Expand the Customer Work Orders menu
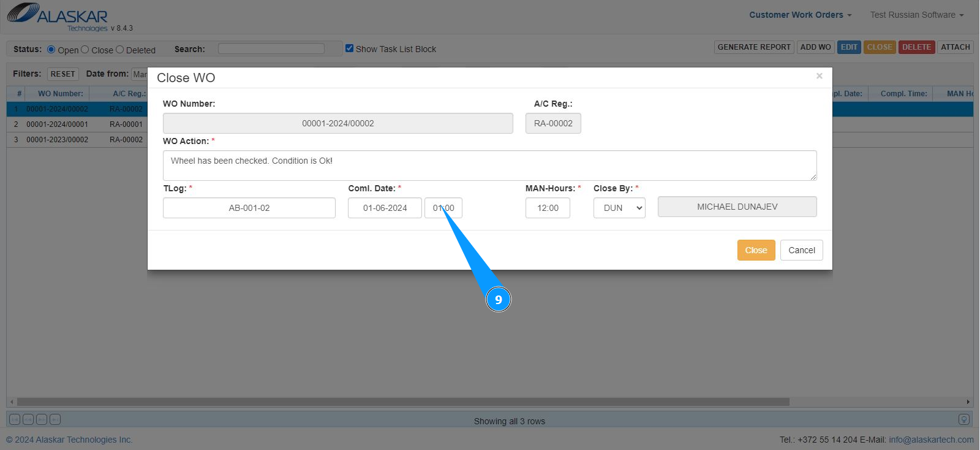 800,15
